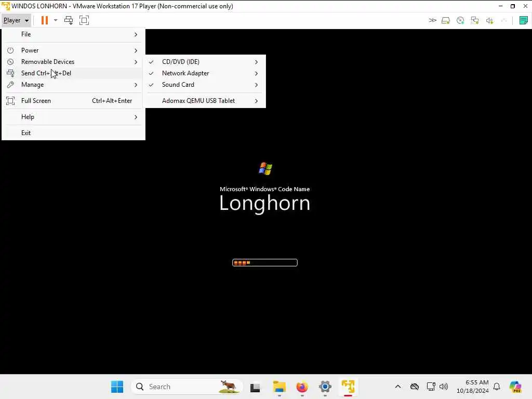
Task: Click the hard disk device icon in toolbar
Action: (x=445, y=21)
